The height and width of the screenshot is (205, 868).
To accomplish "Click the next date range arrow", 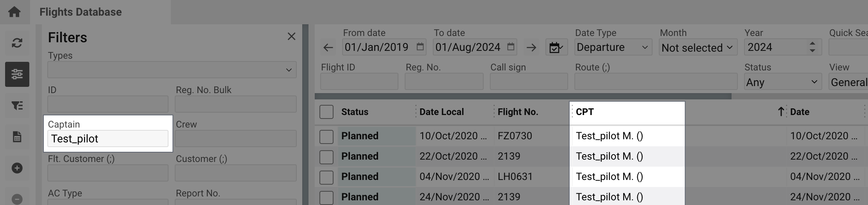I will 531,48.
